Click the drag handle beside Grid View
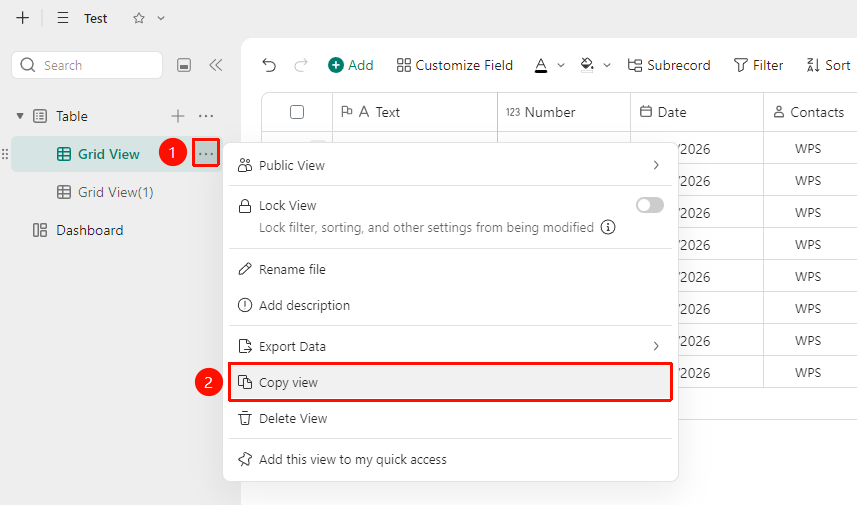Screen dimensions: 857x505 click(5, 154)
